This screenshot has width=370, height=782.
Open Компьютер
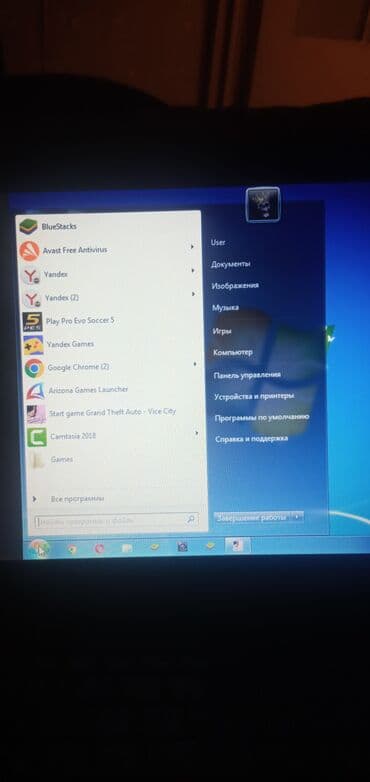233,353
